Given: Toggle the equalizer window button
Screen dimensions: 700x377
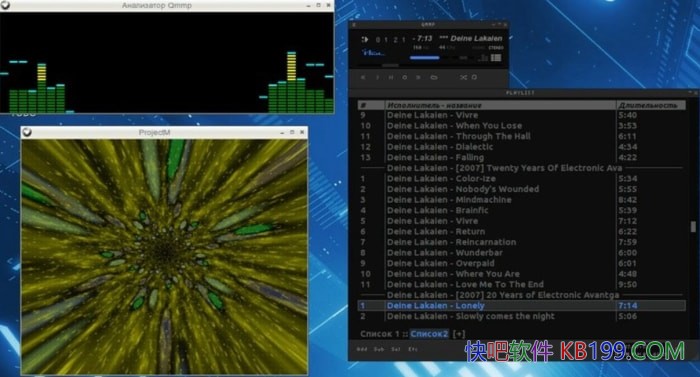Looking at the screenshot, I should pyautogui.click(x=483, y=58).
